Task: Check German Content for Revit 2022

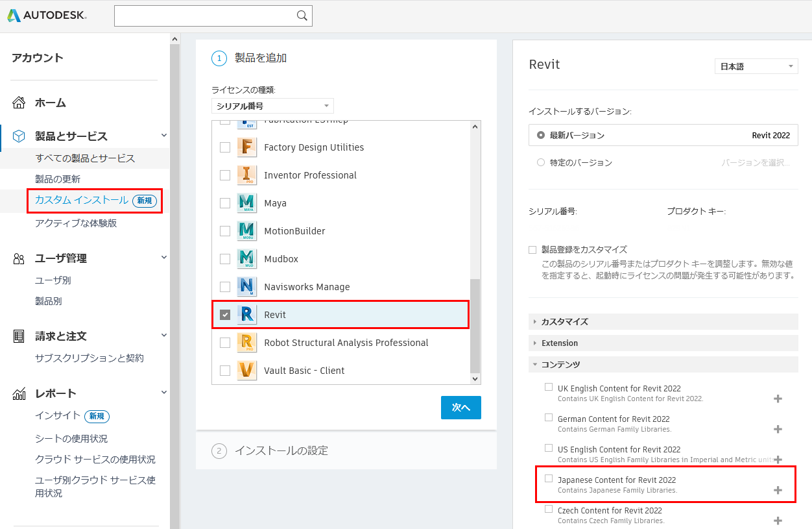Action: 549,417
